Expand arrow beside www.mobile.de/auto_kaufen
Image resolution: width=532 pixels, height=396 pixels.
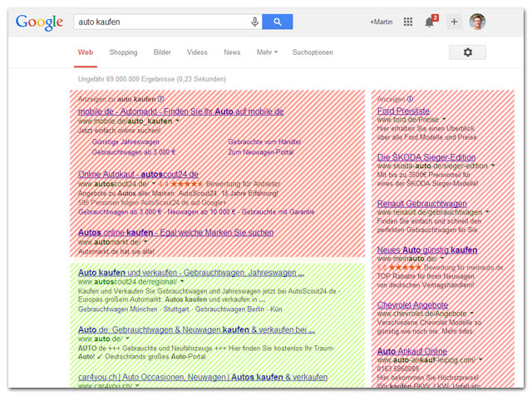point(177,121)
